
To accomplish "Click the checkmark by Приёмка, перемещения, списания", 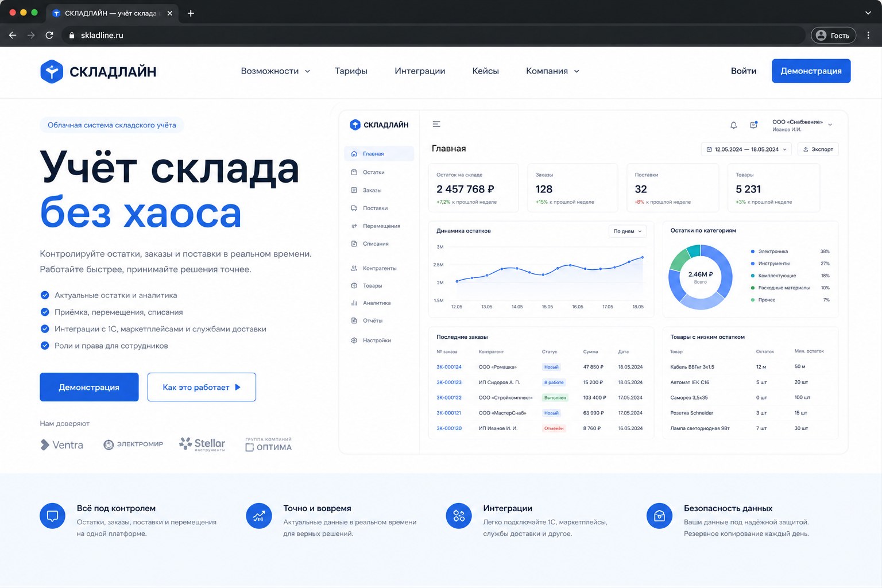I will point(45,312).
